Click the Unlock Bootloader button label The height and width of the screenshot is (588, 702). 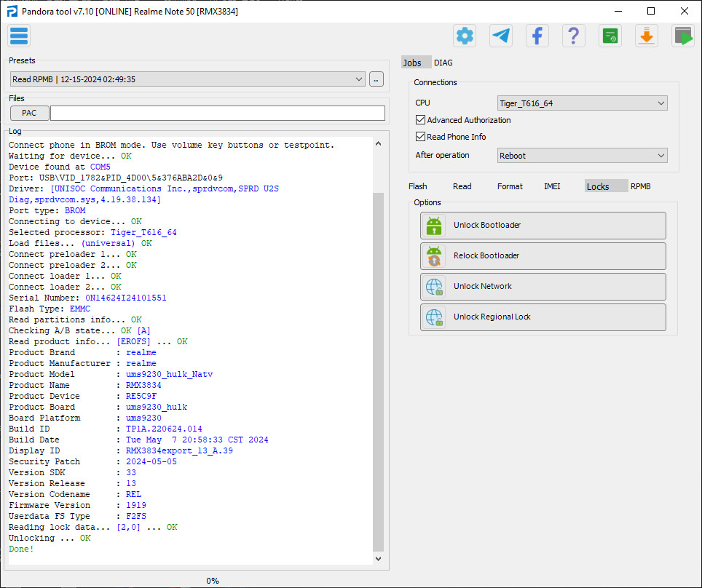point(487,225)
